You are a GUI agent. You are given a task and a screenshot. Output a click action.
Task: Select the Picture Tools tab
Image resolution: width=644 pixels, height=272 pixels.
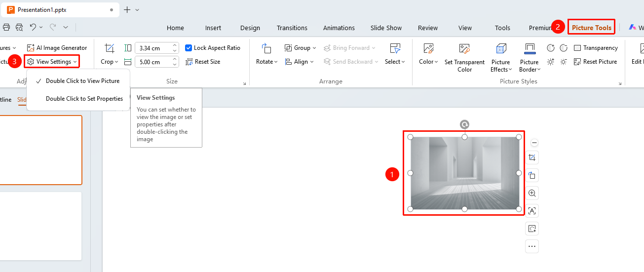click(x=591, y=28)
